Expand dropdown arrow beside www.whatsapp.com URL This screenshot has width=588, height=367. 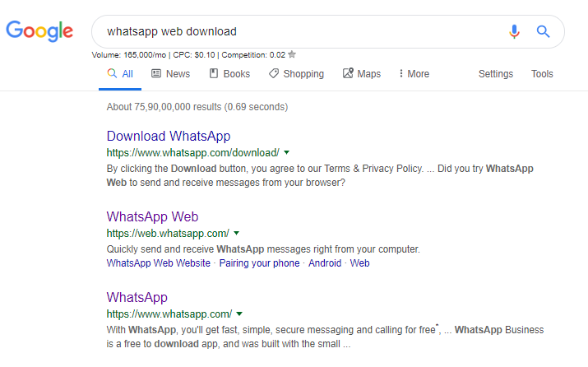click(239, 314)
